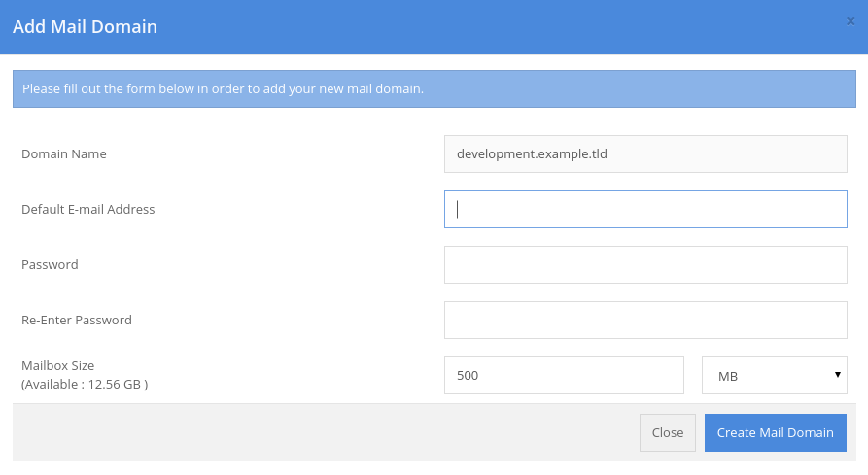This screenshot has height=475, width=868.
Task: Click the Default E-mail Address label
Action: click(88, 209)
